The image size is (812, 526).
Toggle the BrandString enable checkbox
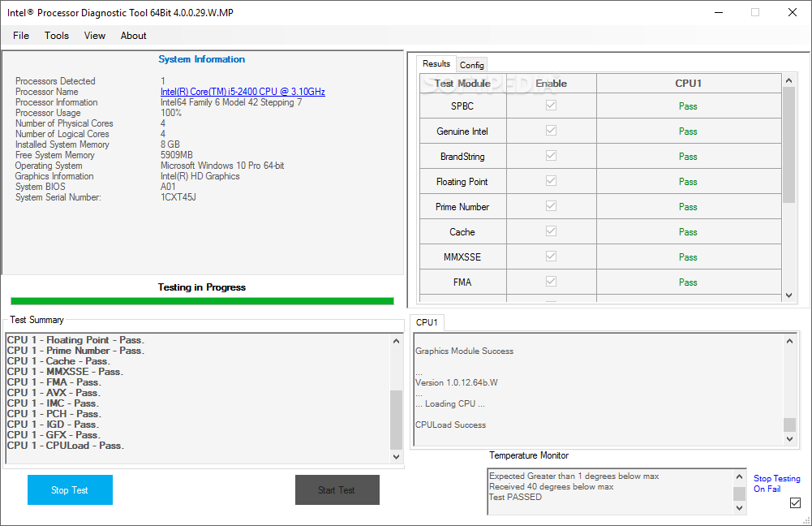551,156
